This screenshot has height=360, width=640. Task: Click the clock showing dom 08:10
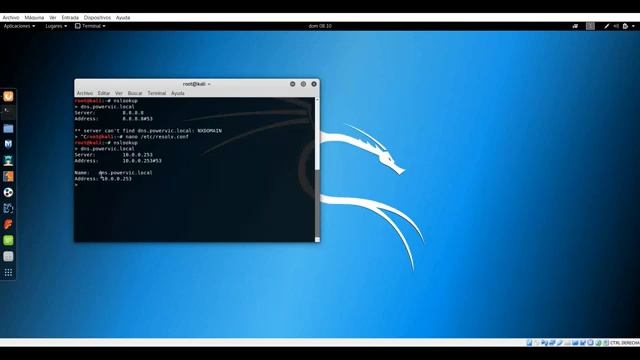click(x=320, y=26)
